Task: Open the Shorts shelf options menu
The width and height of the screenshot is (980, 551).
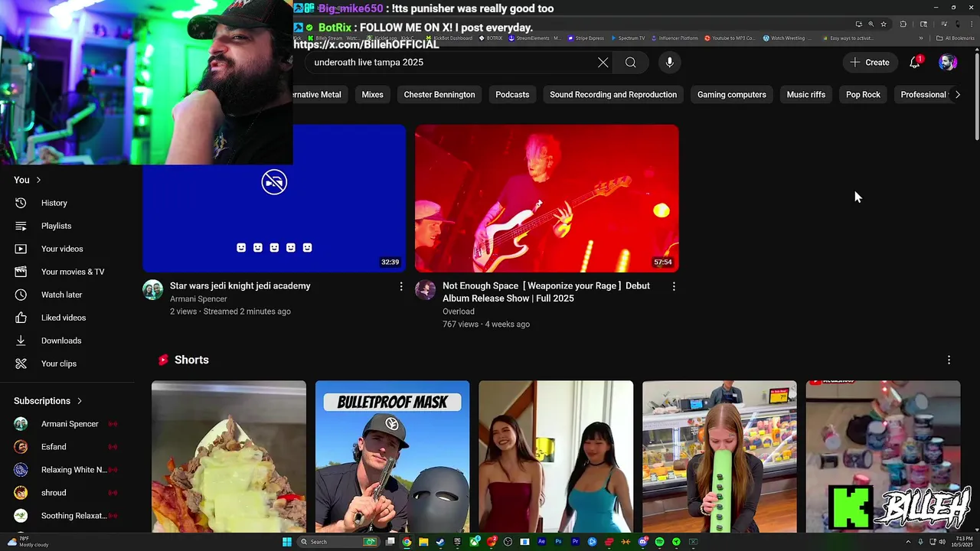Action: (x=949, y=360)
